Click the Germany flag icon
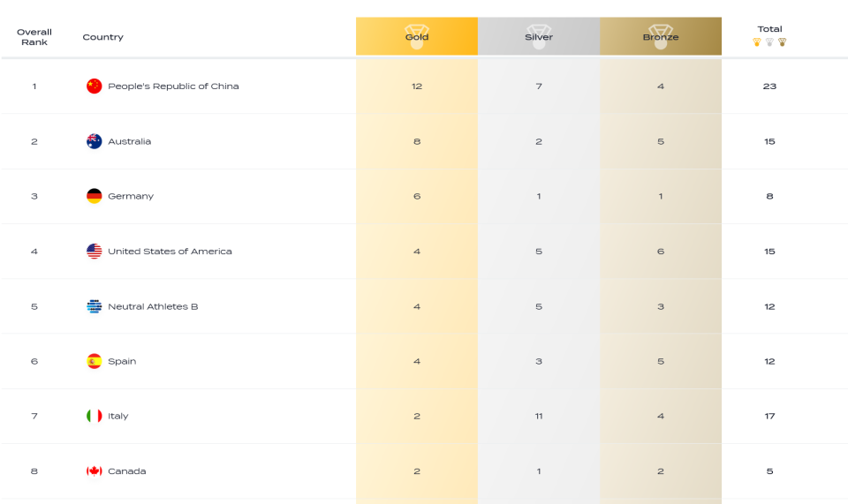The image size is (848, 504). pos(95,196)
